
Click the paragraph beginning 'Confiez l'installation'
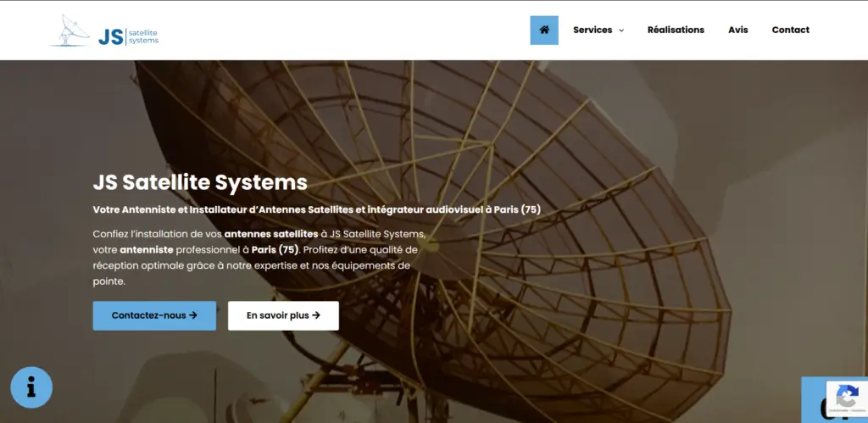[x=259, y=258]
